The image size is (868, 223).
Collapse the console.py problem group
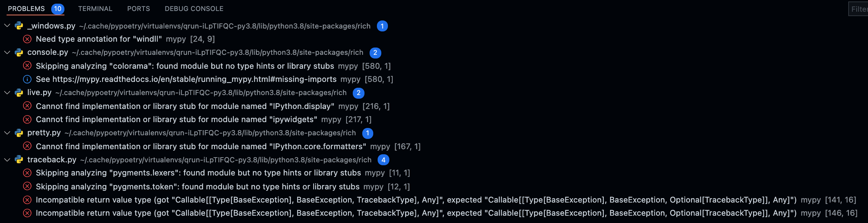(7, 52)
